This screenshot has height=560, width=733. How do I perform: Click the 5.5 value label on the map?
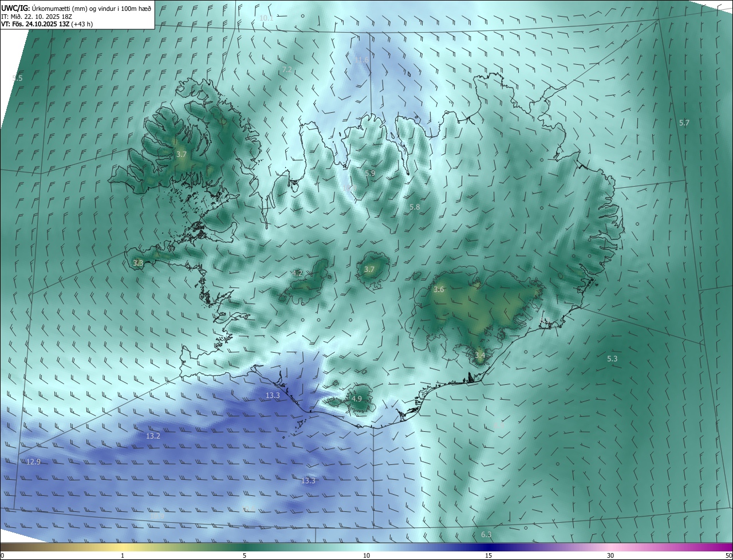(17, 78)
